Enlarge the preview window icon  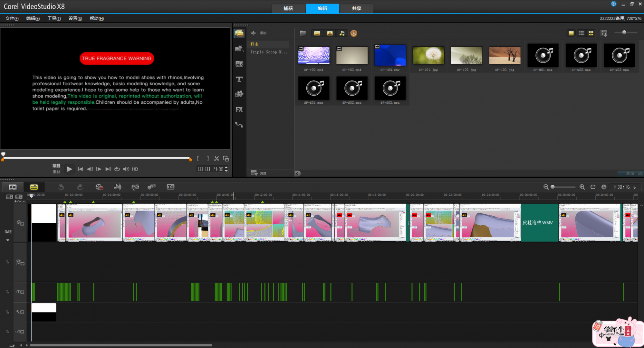pyautogui.click(x=226, y=159)
